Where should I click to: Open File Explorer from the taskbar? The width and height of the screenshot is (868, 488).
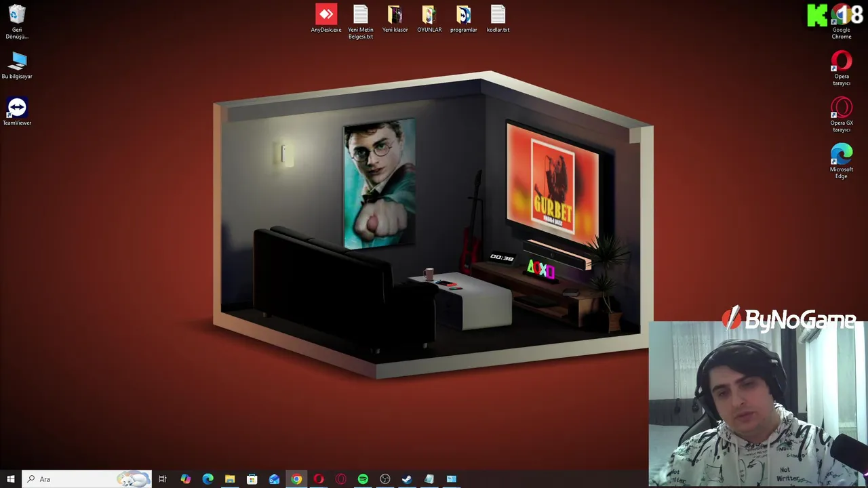coord(230,479)
